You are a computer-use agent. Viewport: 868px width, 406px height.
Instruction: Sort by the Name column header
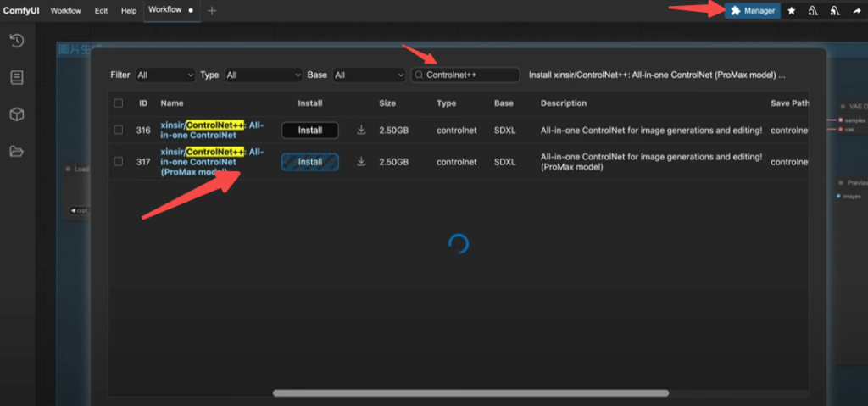click(171, 103)
